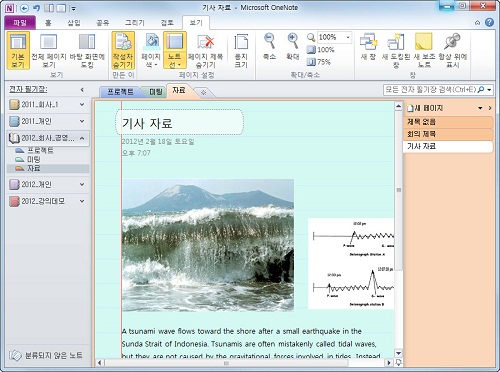Collapse the 전자 필기장 notebook pane
This screenshot has width=500, height=372.
(82, 90)
